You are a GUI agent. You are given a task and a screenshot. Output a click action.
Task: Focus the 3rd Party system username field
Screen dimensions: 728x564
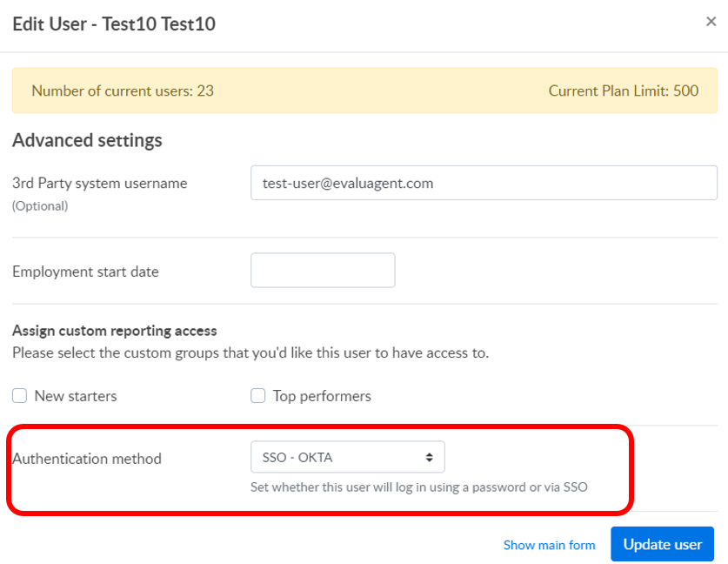click(x=484, y=183)
